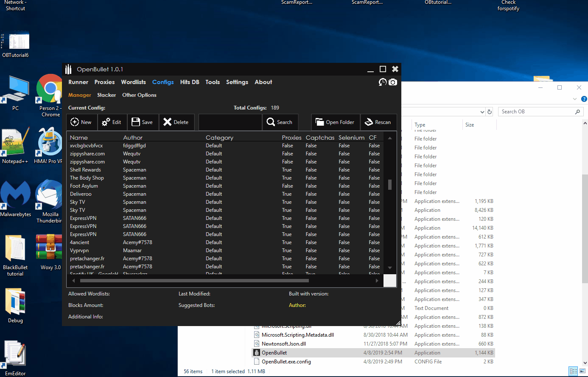Save the current config
Image resolution: width=588 pixels, height=377 pixels.
(143, 122)
